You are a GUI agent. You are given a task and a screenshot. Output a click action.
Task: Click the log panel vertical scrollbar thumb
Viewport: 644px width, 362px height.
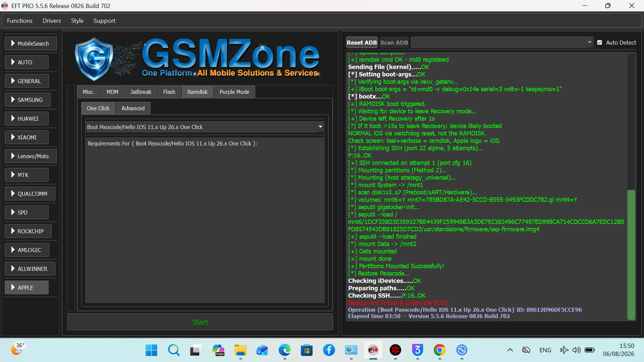631,255
